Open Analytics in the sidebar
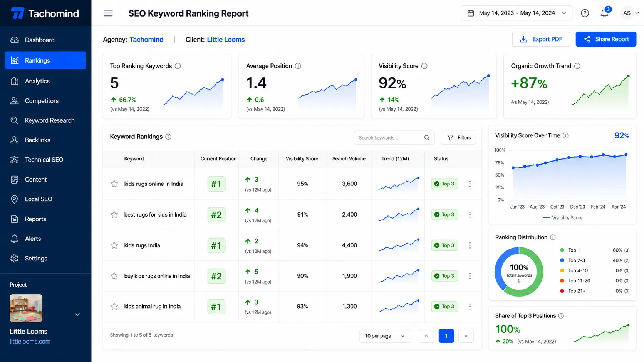This screenshot has width=644, height=362. pos(45,81)
